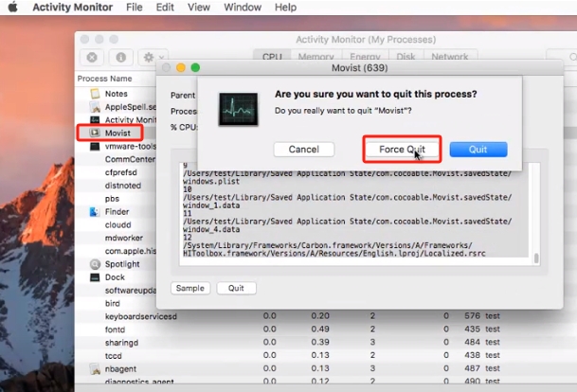Open the gear actions dropdown
This screenshot has width=577, height=392.
pyautogui.click(x=153, y=58)
